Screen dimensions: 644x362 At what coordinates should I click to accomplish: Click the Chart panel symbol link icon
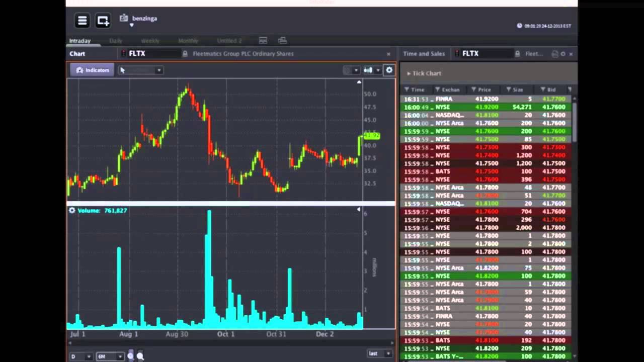point(124,53)
